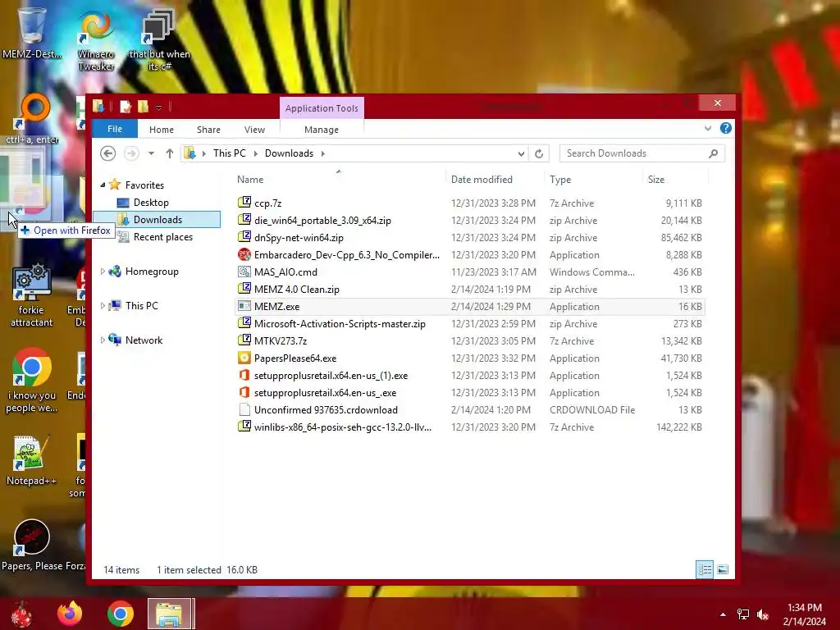
Task: Click the search magnifier icon
Action: coord(713,153)
